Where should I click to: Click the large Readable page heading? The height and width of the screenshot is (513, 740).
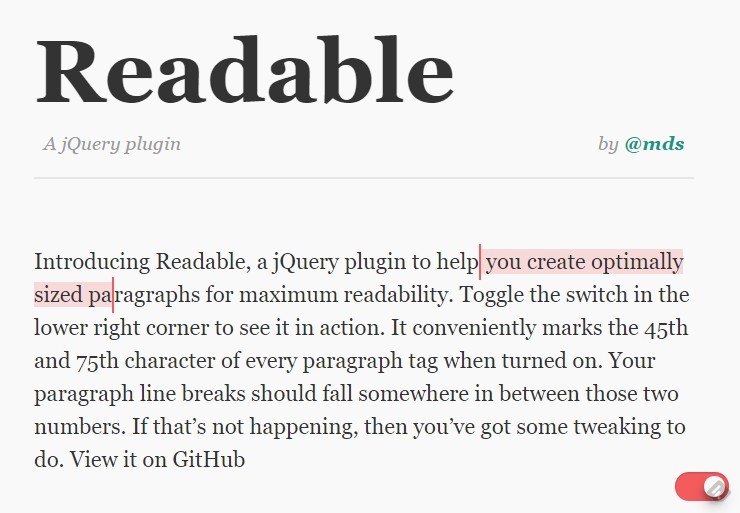pos(244,70)
